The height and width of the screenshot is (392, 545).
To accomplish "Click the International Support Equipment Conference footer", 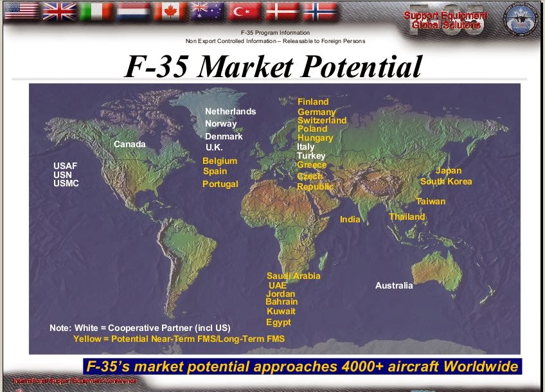I will 75,382.
